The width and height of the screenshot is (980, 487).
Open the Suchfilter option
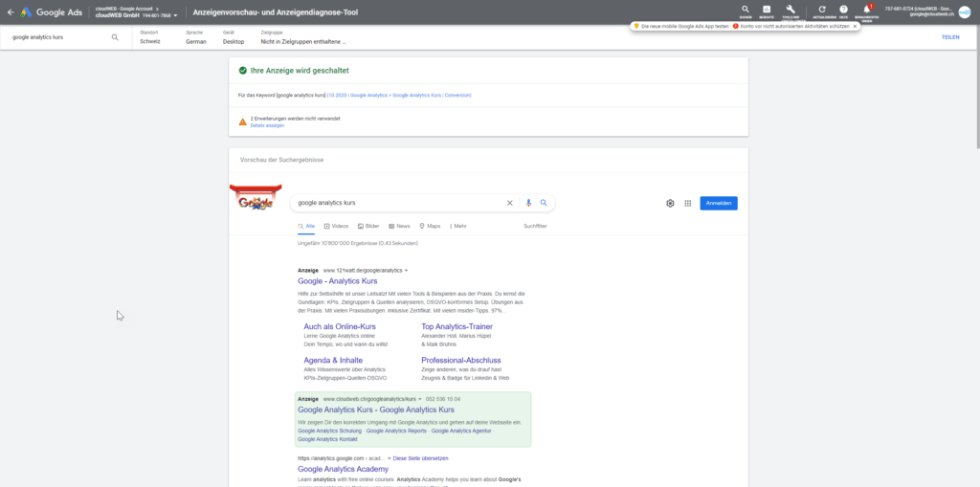535,227
